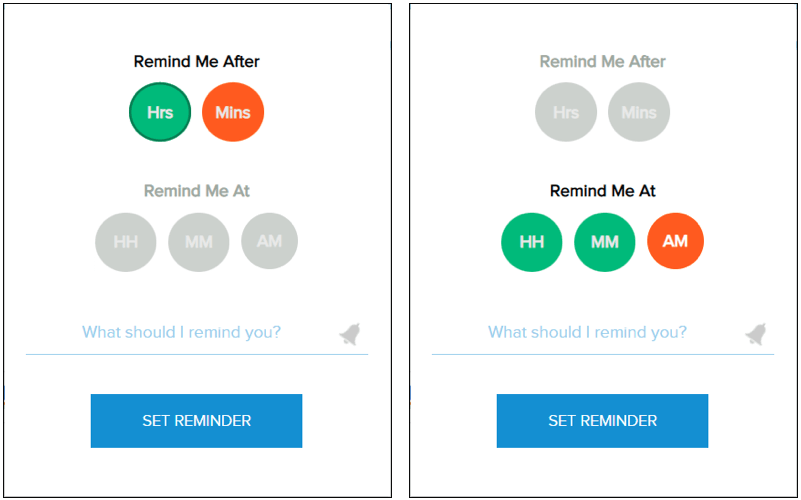Select the greyed-out HH circle
Image resolution: width=801 pixels, height=500 pixels.
pyautogui.click(x=126, y=241)
